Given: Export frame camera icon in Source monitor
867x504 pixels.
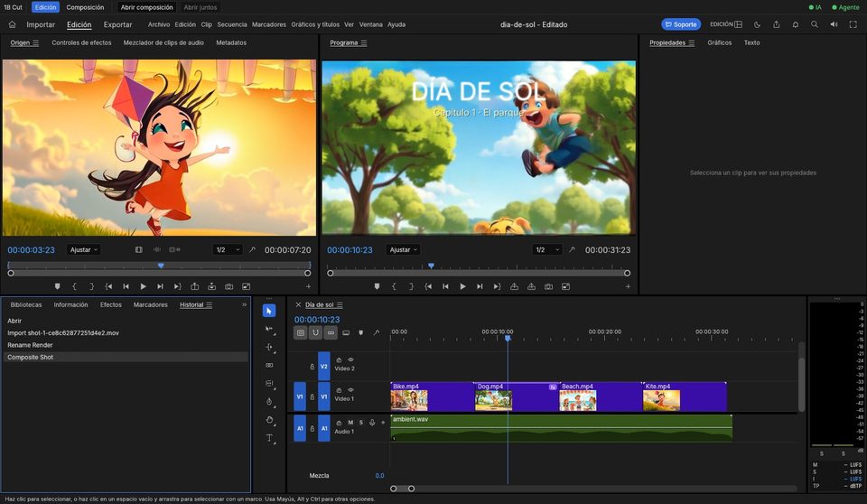Looking at the screenshot, I should (x=228, y=286).
